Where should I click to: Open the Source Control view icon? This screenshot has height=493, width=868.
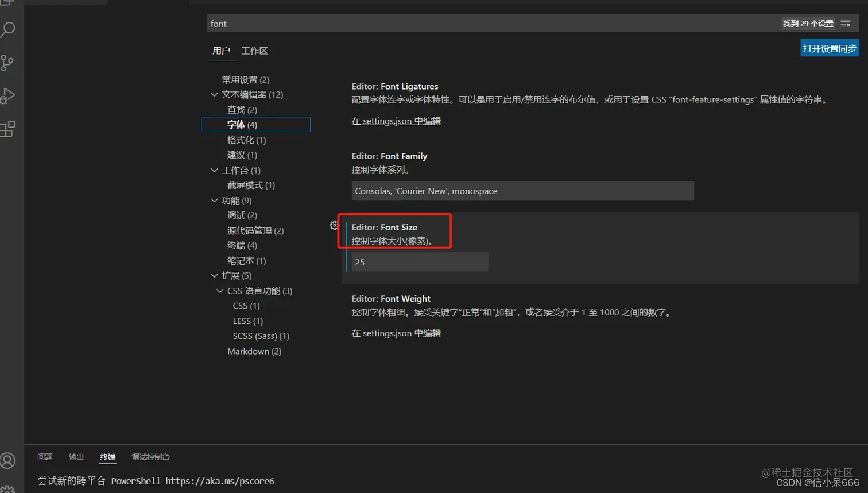(x=7, y=63)
